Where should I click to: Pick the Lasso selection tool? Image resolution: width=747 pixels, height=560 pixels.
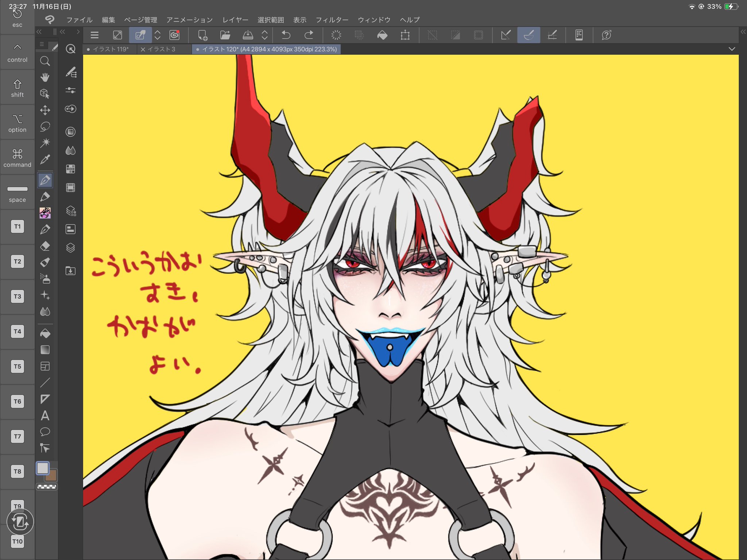click(x=45, y=127)
